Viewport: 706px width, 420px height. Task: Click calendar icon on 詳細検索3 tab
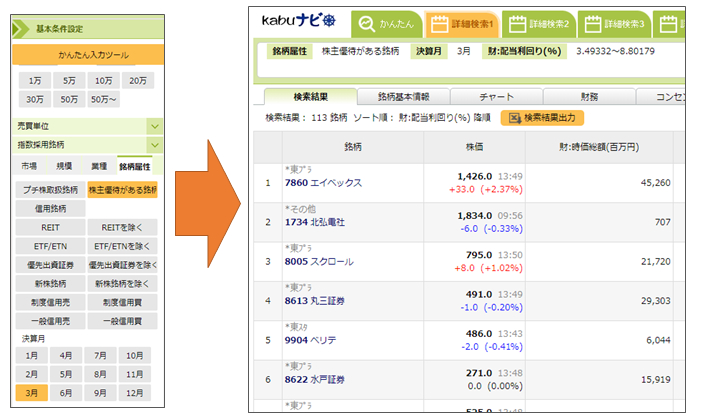[x=593, y=24]
